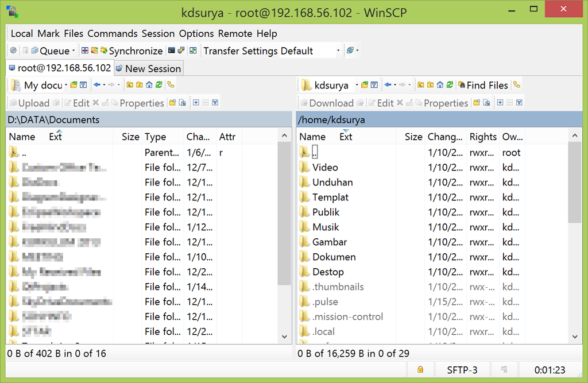Image resolution: width=588 pixels, height=383 pixels.
Task: Open the Commands menu
Action: click(x=113, y=33)
